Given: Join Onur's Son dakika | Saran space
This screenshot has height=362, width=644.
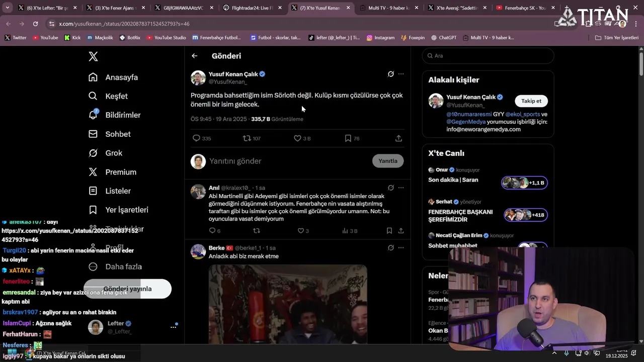Looking at the screenshot, I should pyautogui.click(x=488, y=177).
